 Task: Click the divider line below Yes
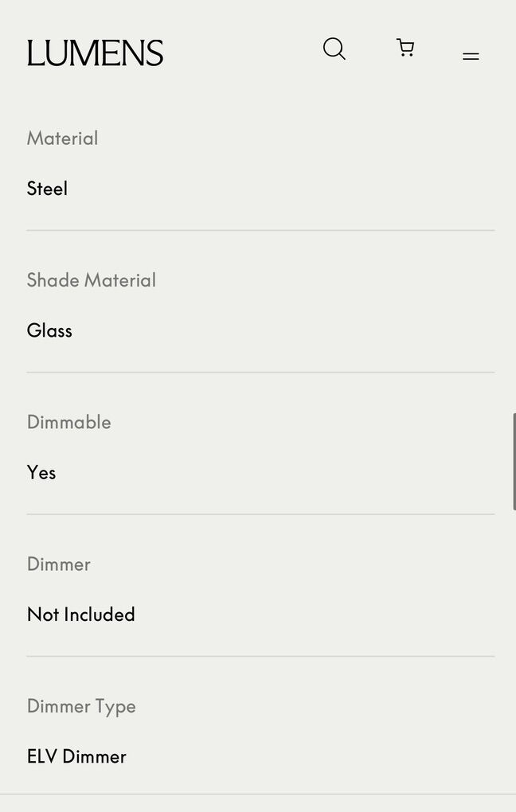[260, 514]
